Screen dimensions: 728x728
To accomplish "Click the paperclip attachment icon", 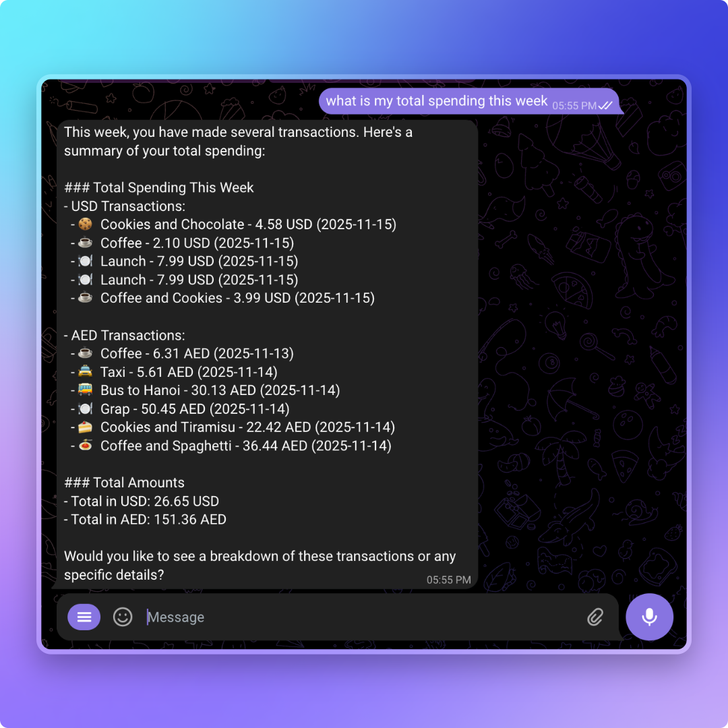I will pos(595,617).
